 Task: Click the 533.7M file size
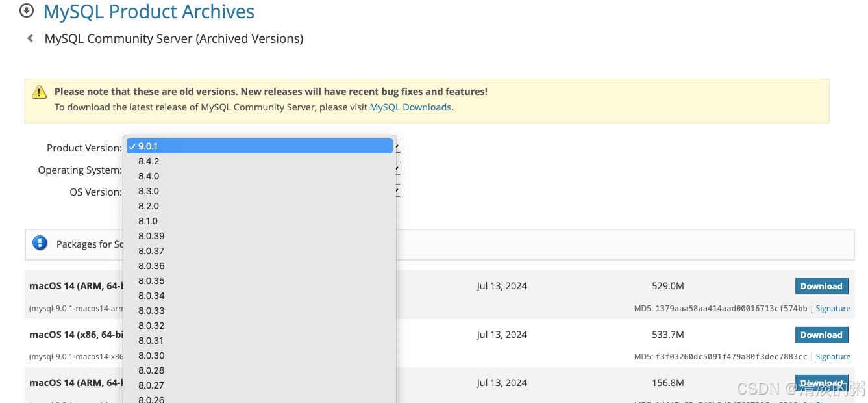[x=668, y=335]
